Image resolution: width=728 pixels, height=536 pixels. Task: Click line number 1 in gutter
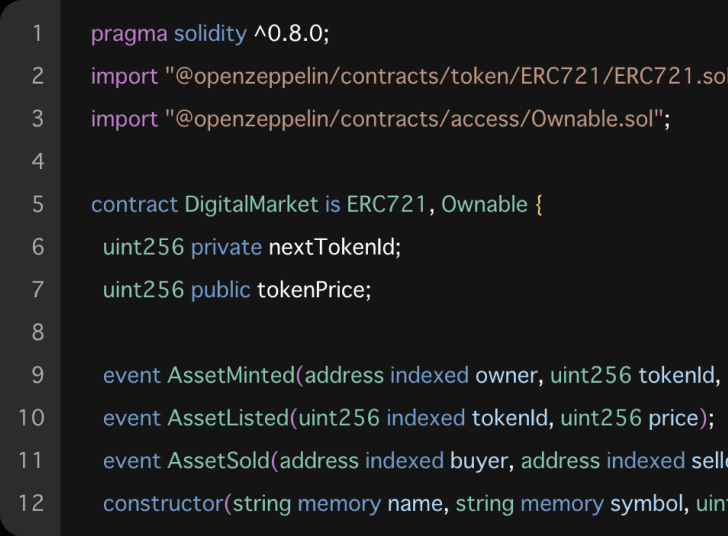tap(38, 33)
